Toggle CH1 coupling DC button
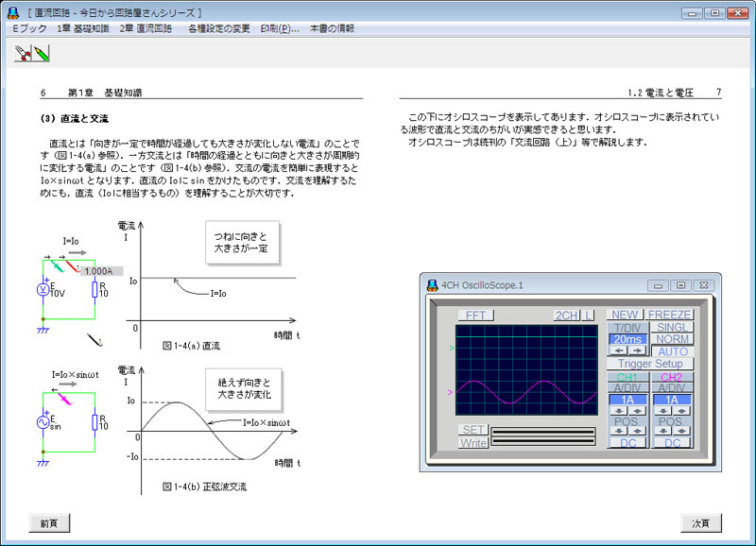Viewport: 756px width, 546px height. click(x=627, y=443)
